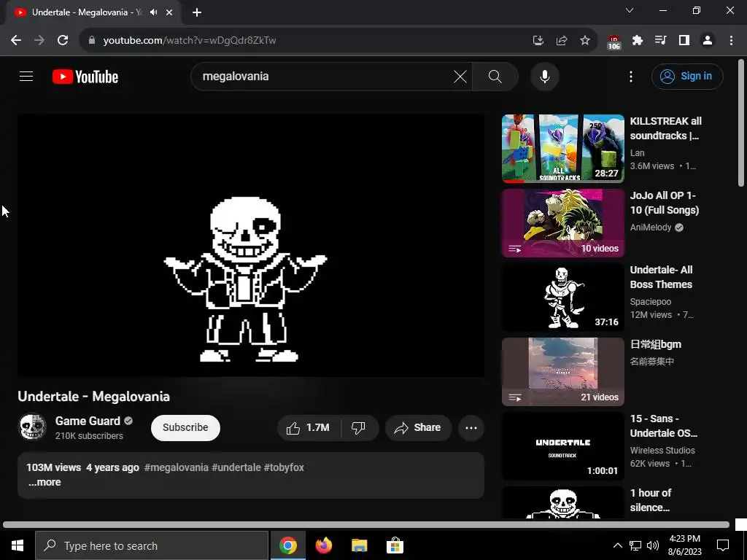Open Chrome three-dot menu
Screen dimensions: 747x560
click(731, 41)
